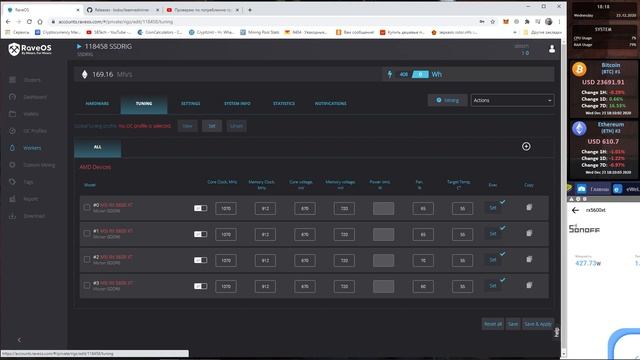Switch to the Notifications tab
Viewport: 640px width, 360px height.
[x=330, y=104]
